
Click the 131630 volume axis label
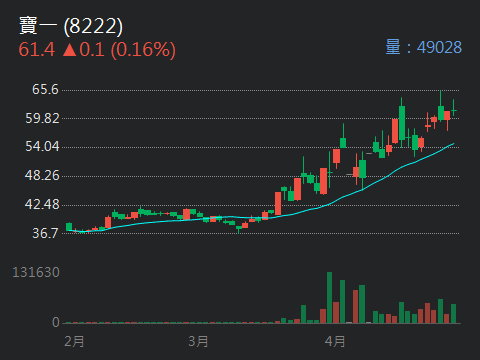click(x=36, y=272)
